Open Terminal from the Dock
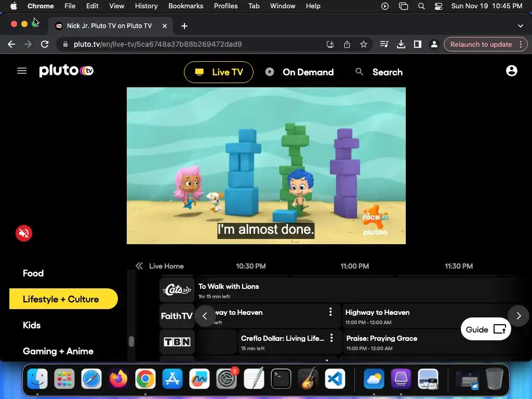This screenshot has width=532, height=399. point(281,379)
